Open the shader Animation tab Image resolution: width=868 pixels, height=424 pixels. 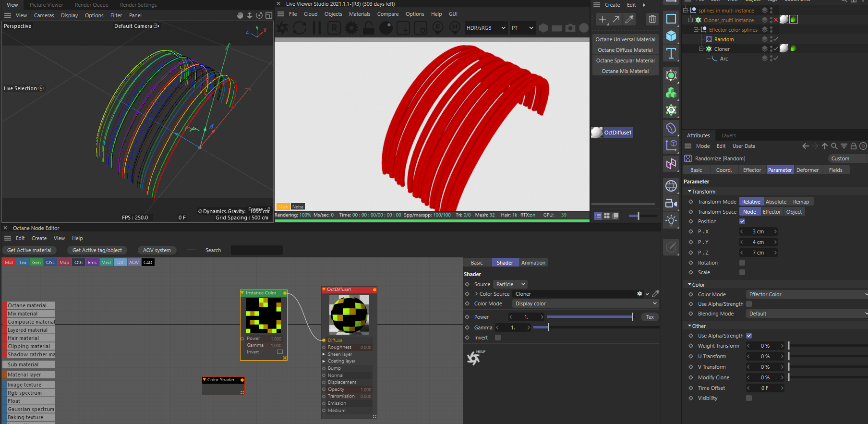(533, 263)
